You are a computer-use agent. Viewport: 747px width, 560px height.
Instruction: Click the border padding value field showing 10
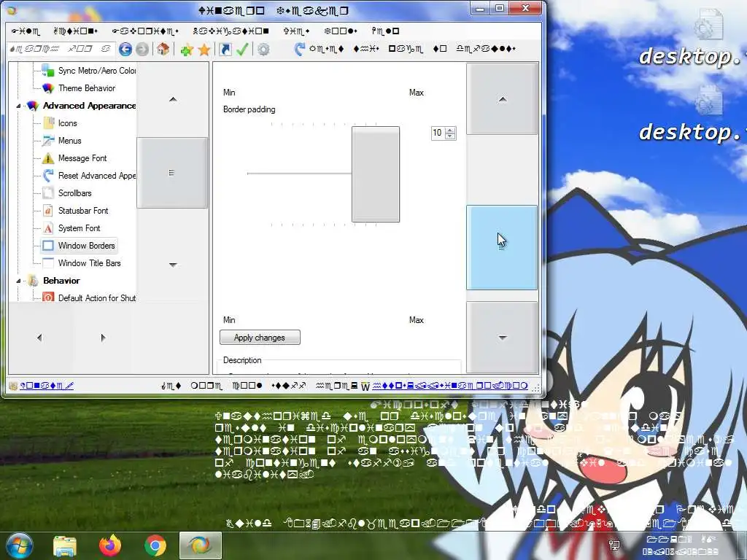[x=438, y=133]
